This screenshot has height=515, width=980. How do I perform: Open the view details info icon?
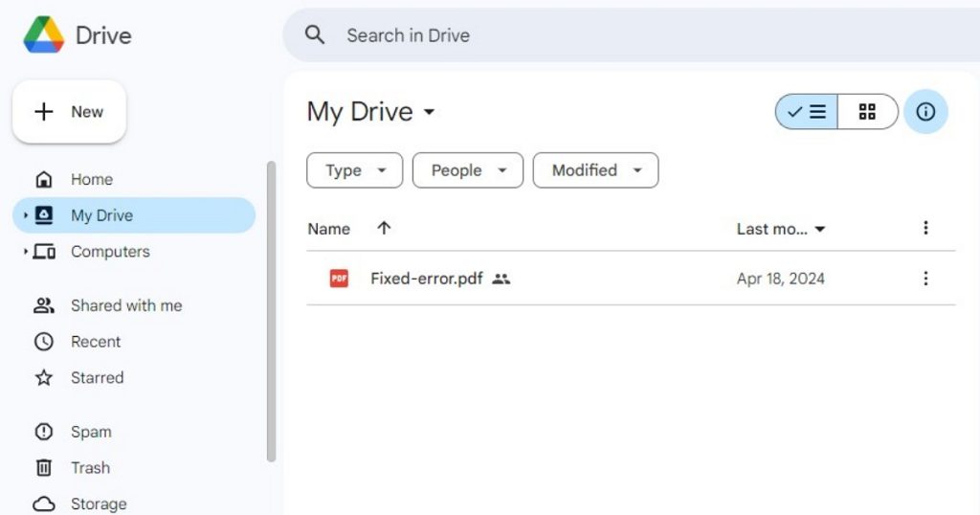924,112
